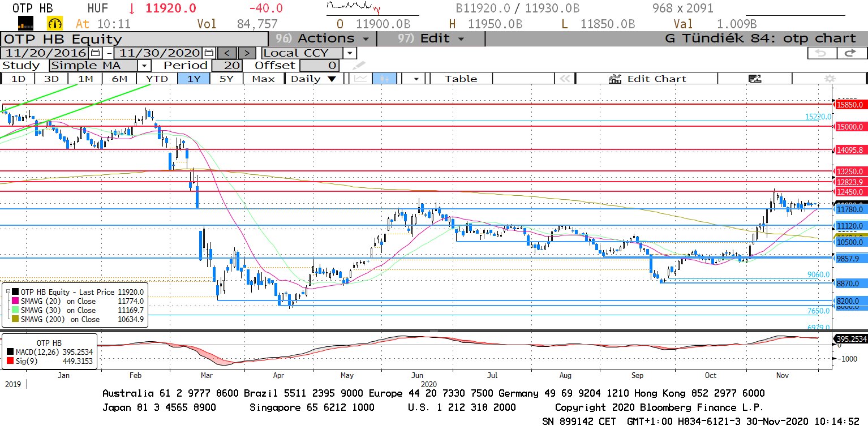Select the Max range tab

coord(263,79)
